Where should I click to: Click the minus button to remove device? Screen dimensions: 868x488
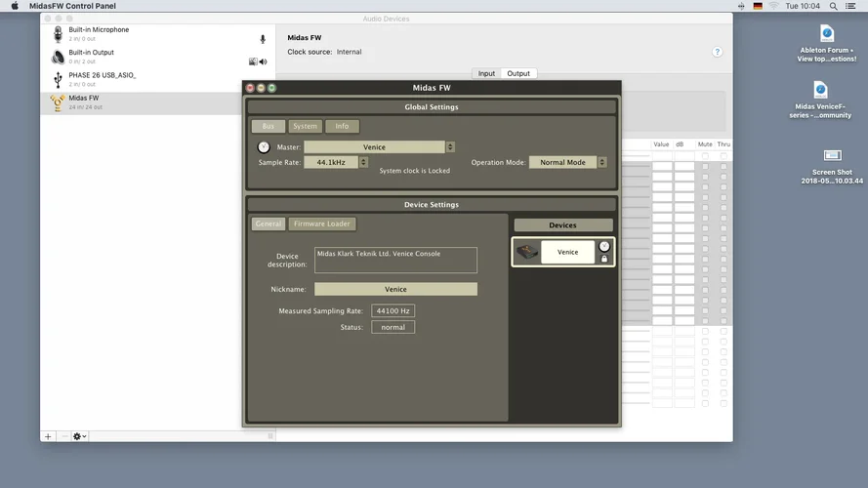pyautogui.click(x=64, y=436)
